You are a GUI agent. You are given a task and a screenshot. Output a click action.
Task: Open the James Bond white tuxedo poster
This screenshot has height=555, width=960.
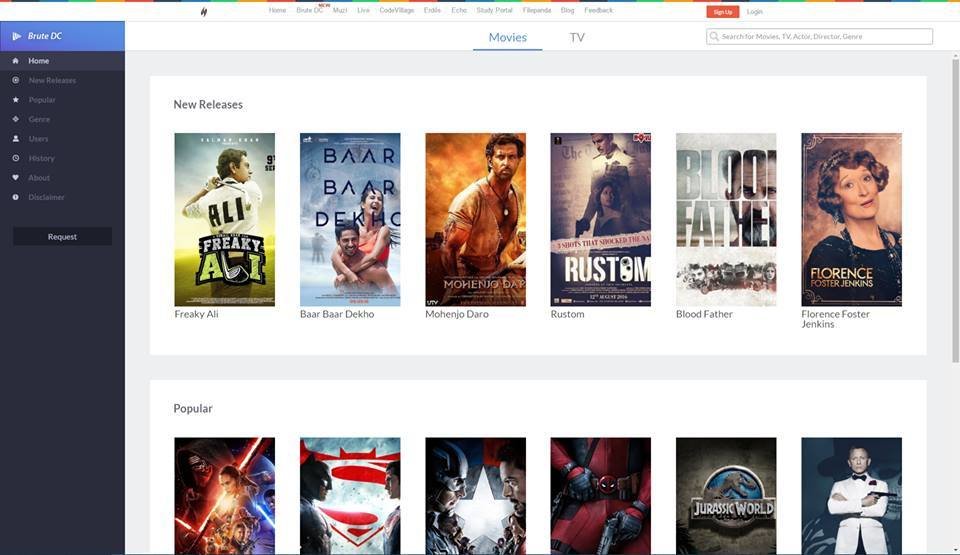(852, 496)
